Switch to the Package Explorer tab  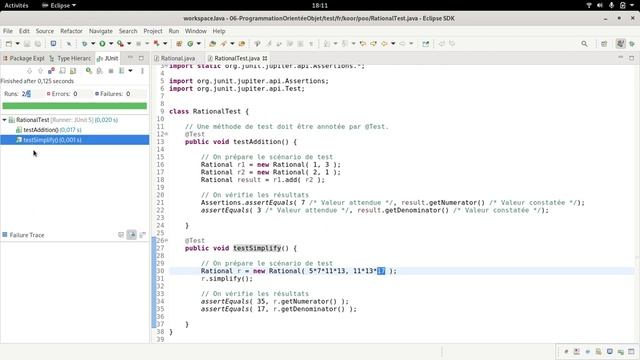[x=24, y=58]
